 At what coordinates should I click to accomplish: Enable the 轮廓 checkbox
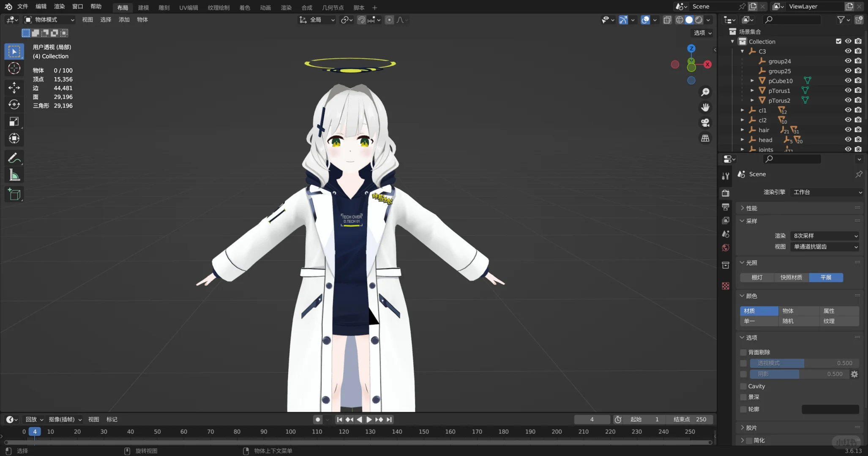(x=743, y=409)
